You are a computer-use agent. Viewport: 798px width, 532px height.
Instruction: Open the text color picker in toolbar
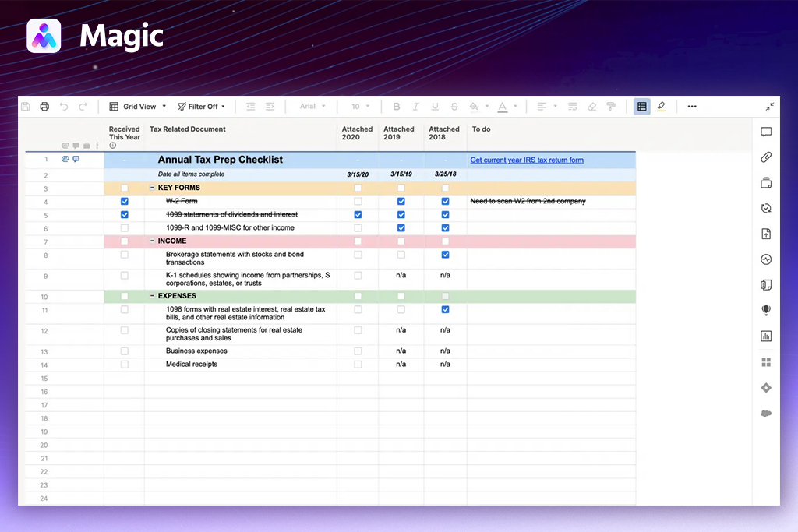pos(503,107)
